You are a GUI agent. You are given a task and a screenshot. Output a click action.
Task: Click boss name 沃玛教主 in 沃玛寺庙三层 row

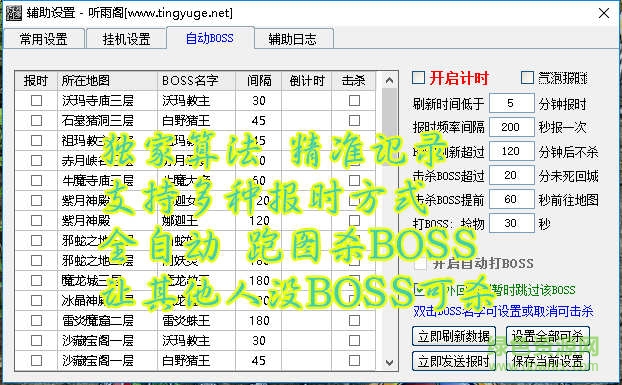coord(186,101)
